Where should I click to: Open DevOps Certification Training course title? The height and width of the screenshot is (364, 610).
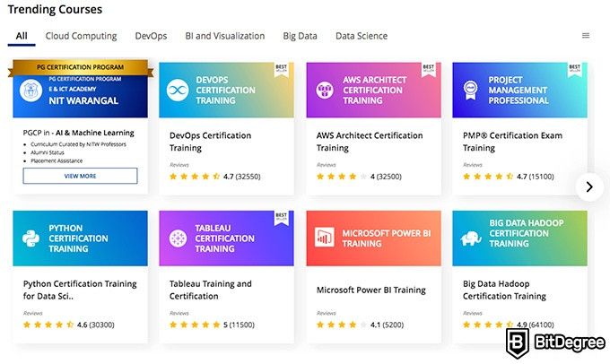(x=210, y=142)
